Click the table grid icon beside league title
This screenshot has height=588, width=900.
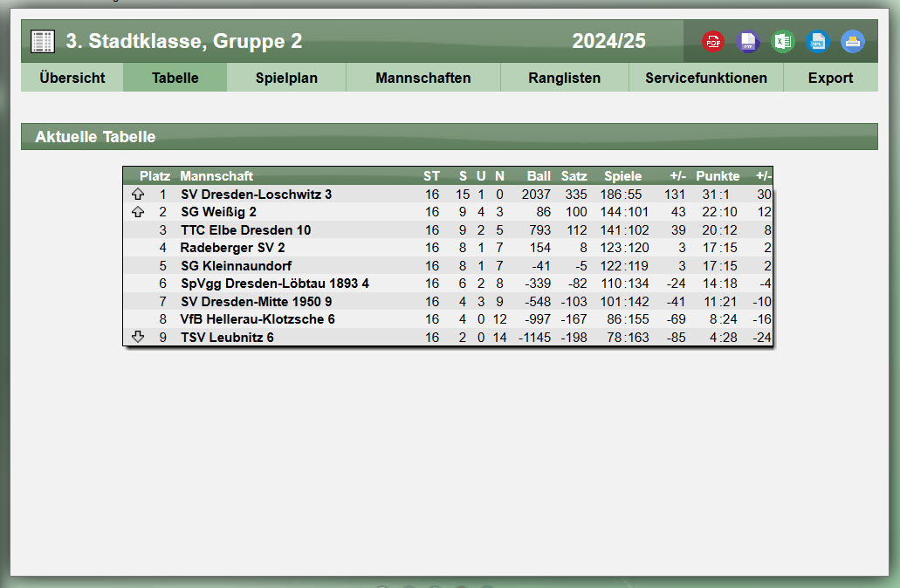[x=43, y=41]
